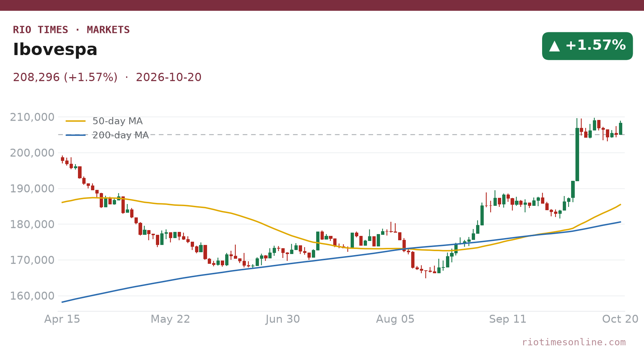Image resolution: width=644 pixels, height=362 pixels.
Task: Click the Oct 20 x-axis date label
Action: tap(620, 319)
